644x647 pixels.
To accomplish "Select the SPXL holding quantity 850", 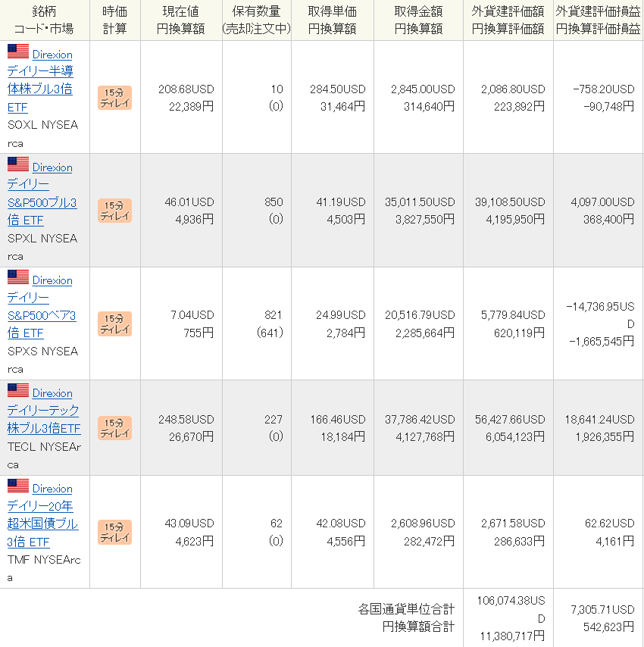I will coord(274,202).
